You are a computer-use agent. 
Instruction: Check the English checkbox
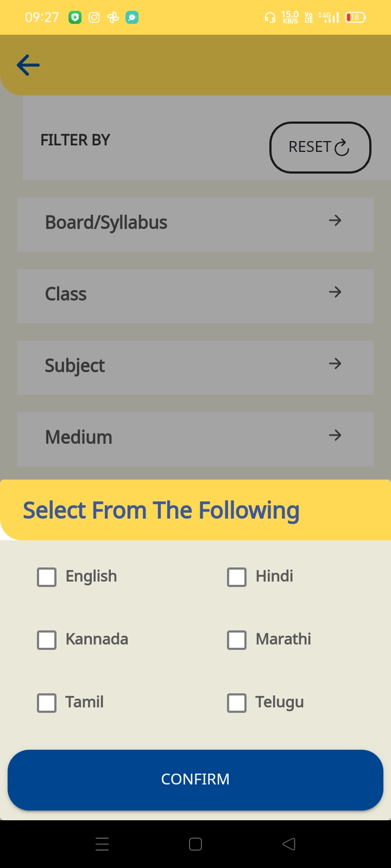[x=47, y=577]
